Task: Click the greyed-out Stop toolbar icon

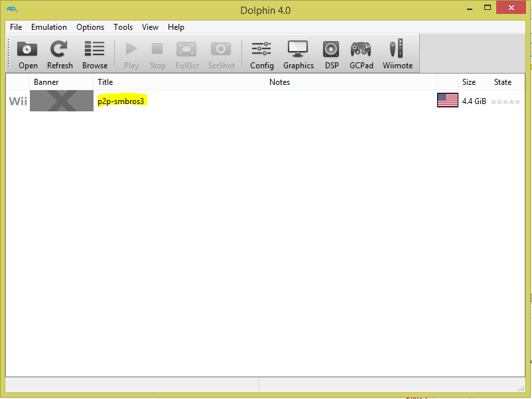Action: 157,54
